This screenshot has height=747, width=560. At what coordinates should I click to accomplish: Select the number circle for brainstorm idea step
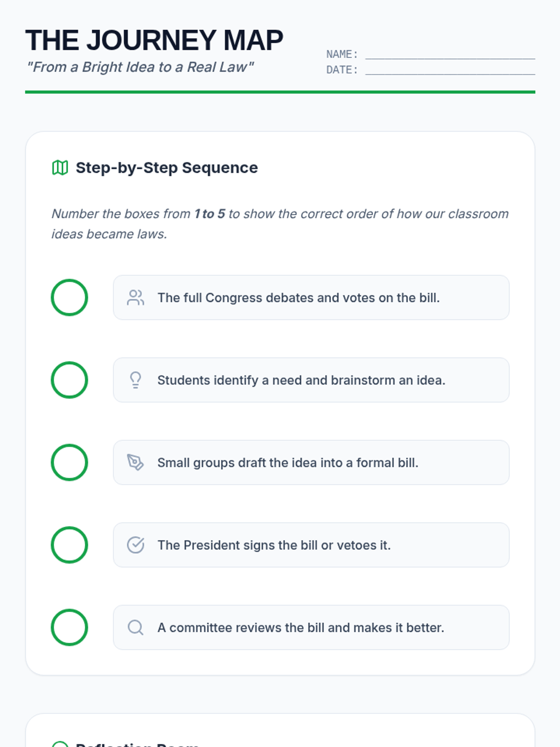[x=70, y=380]
